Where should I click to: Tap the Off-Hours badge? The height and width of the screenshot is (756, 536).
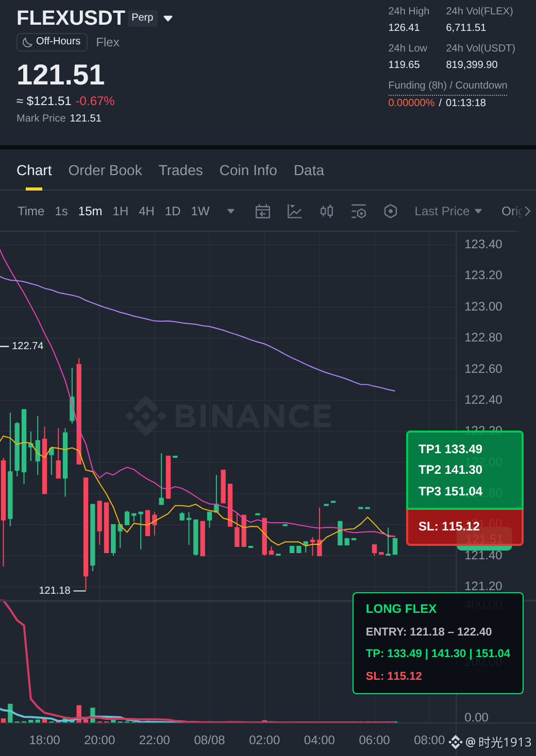click(52, 42)
